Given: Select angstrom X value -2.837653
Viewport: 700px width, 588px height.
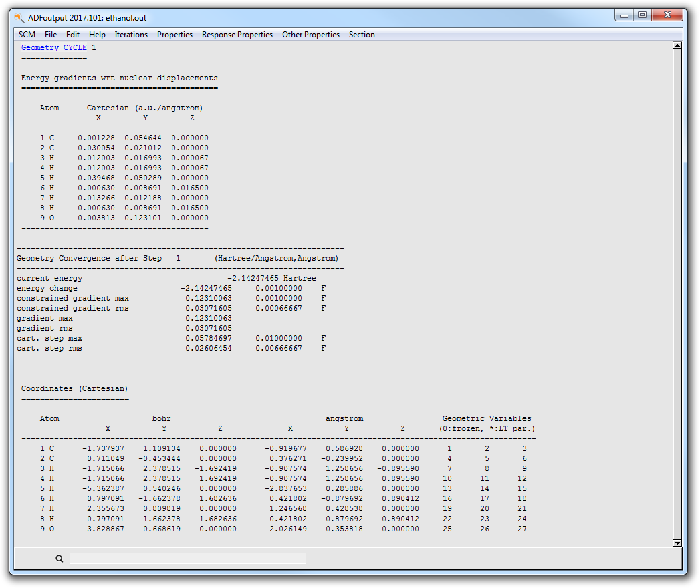Looking at the screenshot, I should click(x=285, y=488).
